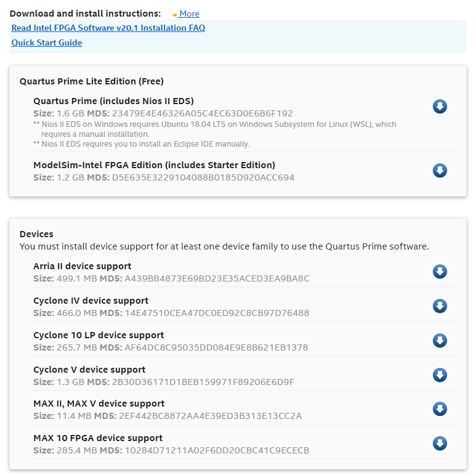This screenshot has height=475, width=476.
Task: Open the Quick Start Guide link
Action: pyautogui.click(x=46, y=43)
